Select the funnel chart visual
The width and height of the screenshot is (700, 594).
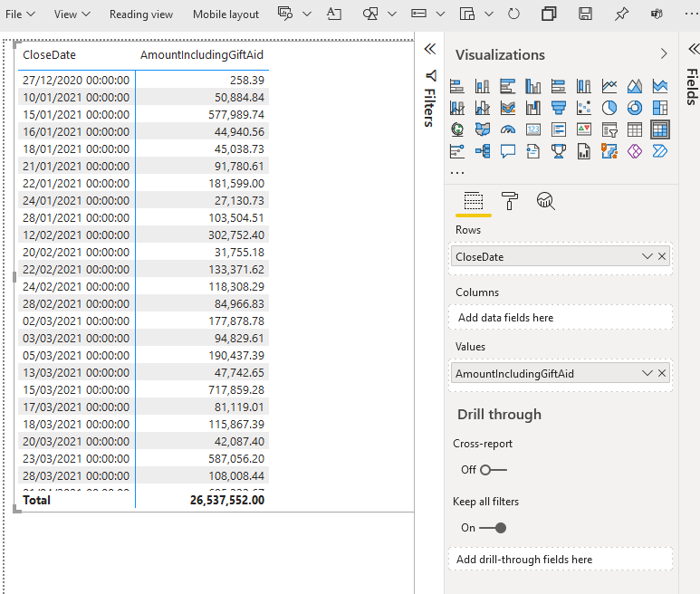click(559, 108)
